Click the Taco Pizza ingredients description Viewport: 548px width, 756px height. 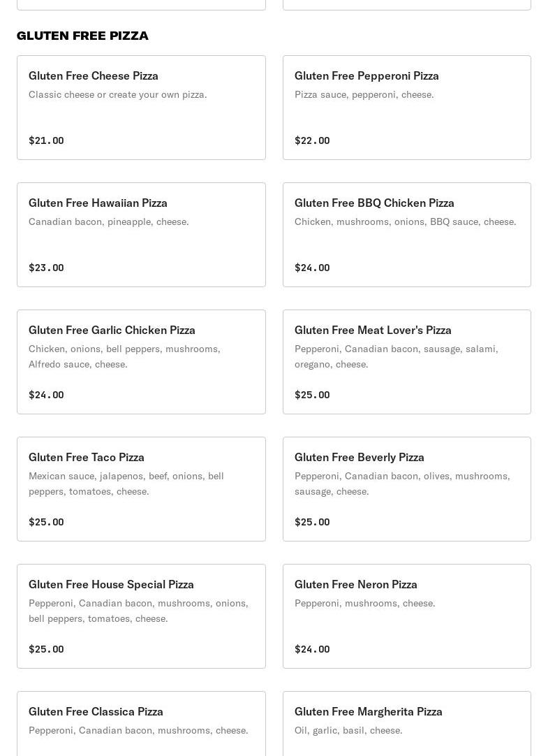pos(126,484)
